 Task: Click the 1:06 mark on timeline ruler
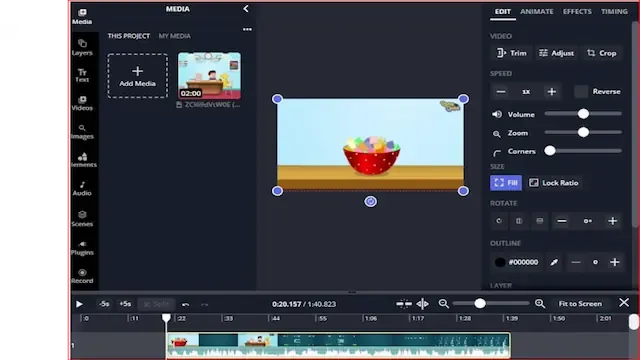371,318
